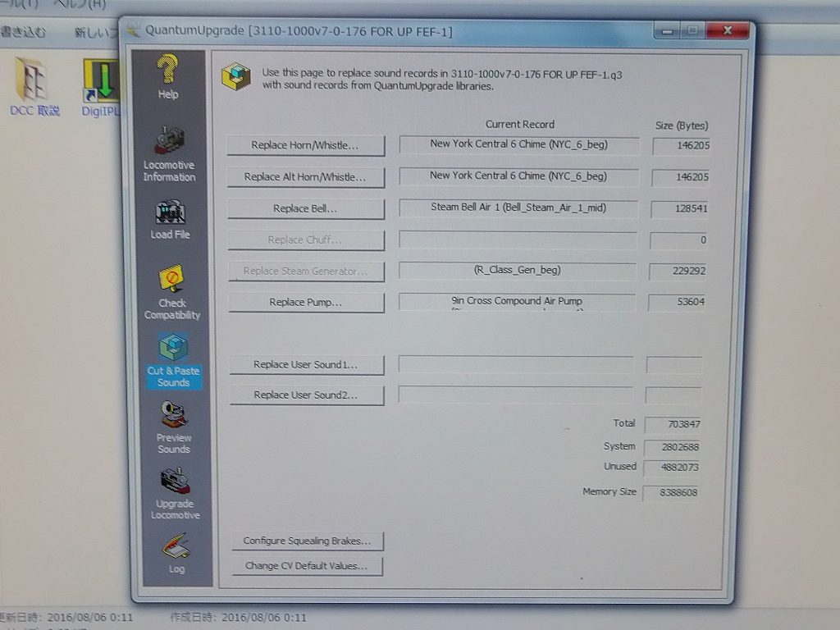Click the System bytes value field
Screen dimensions: 840x630
click(x=672, y=447)
